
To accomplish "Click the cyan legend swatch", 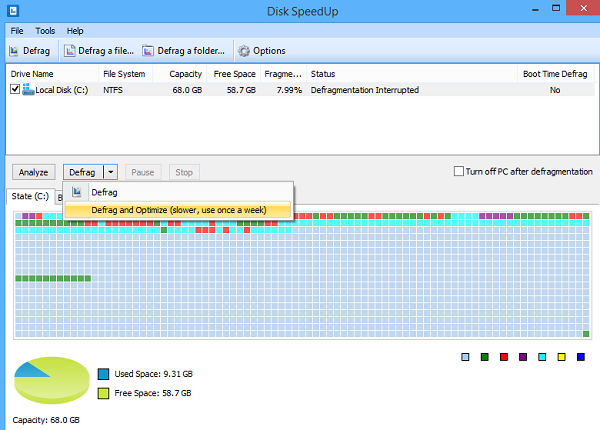I will coord(542,357).
